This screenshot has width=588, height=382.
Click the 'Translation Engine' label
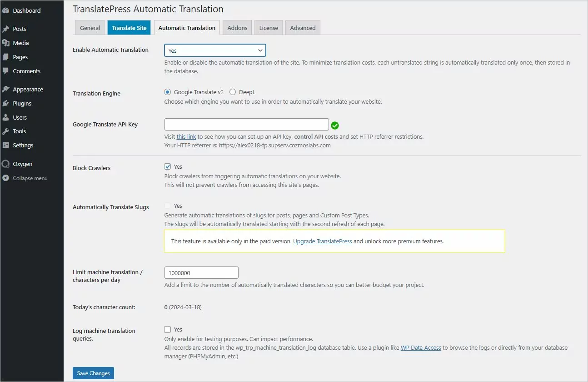[97, 93]
